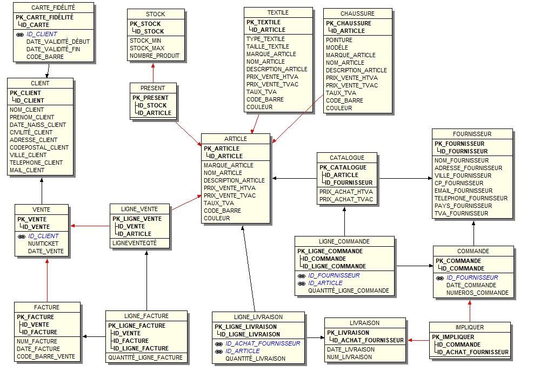This screenshot has height=392, width=540.
Task: Click the foreign key link icon in CARTE_FIDÉLITÉ
Action: pyautogui.click(x=20, y=35)
